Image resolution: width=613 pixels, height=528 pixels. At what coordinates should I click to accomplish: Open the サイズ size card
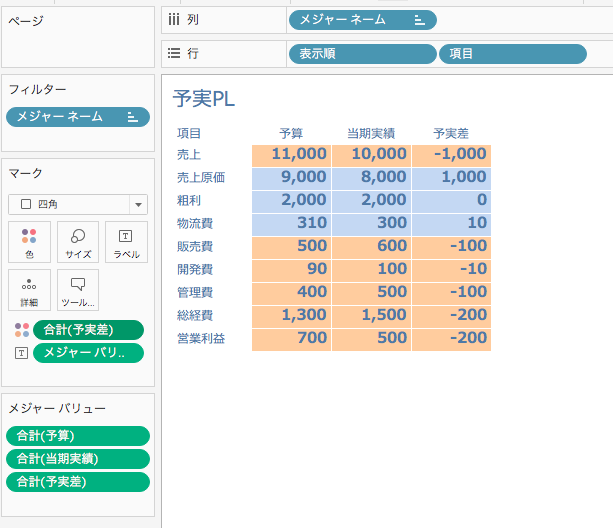pos(78,242)
